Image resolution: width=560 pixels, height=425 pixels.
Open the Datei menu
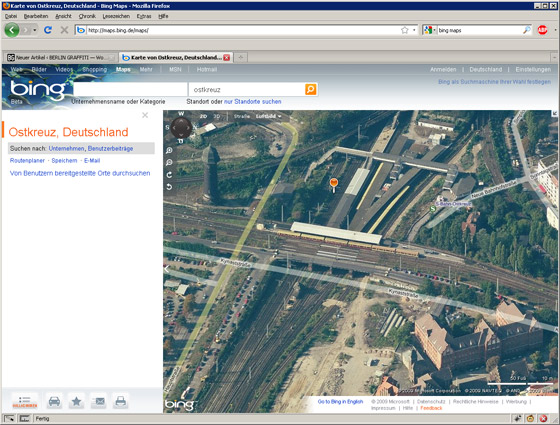[11, 16]
